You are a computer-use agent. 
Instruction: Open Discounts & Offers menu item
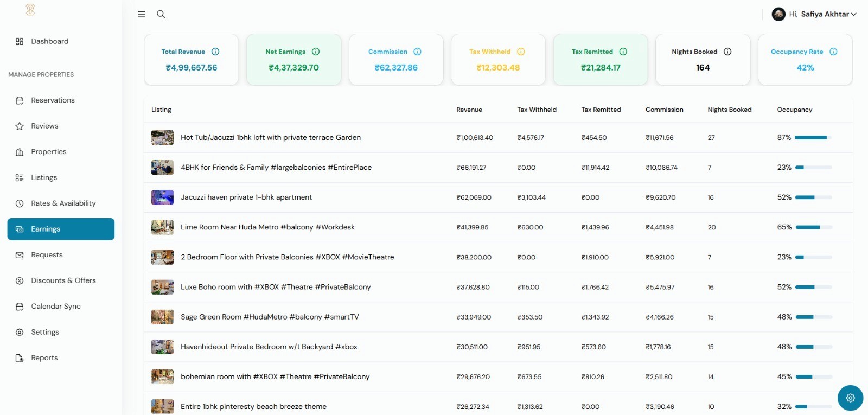click(63, 280)
